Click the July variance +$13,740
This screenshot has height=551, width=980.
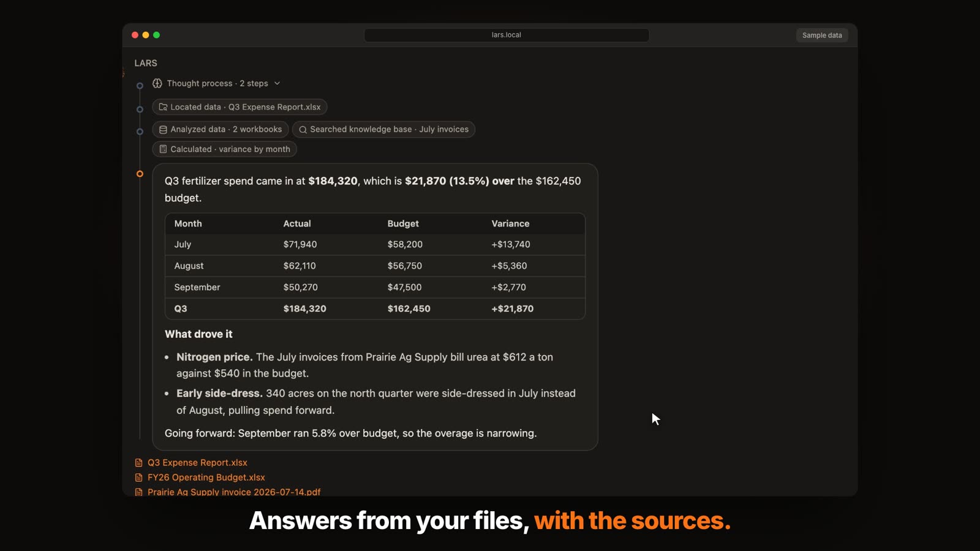pyautogui.click(x=511, y=244)
